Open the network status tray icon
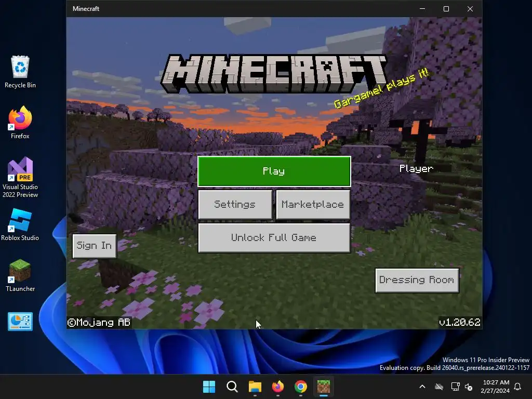The width and height of the screenshot is (532, 399). tap(455, 387)
